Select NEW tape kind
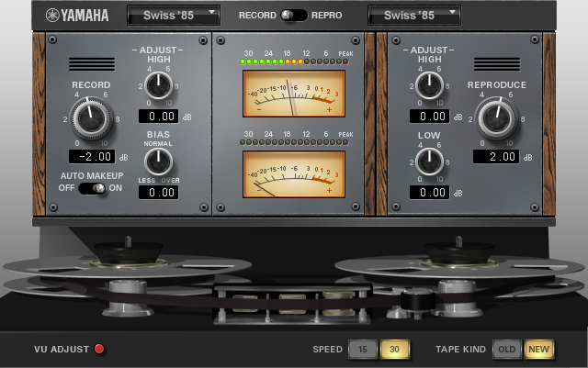Screen dimensions: 588x368 pyautogui.click(x=539, y=350)
